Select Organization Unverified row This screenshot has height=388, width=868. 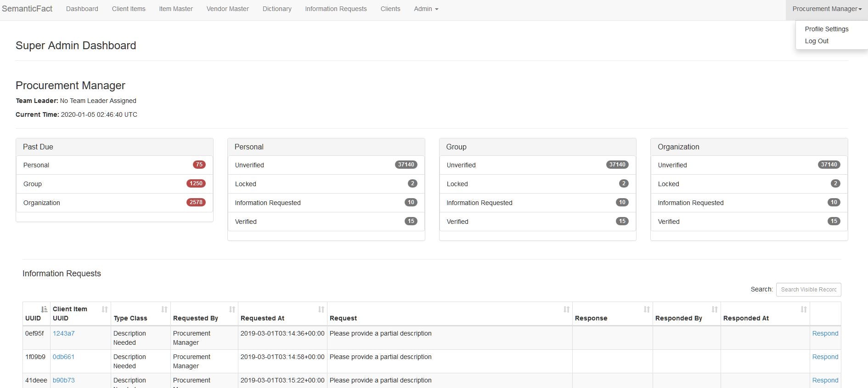pos(749,165)
